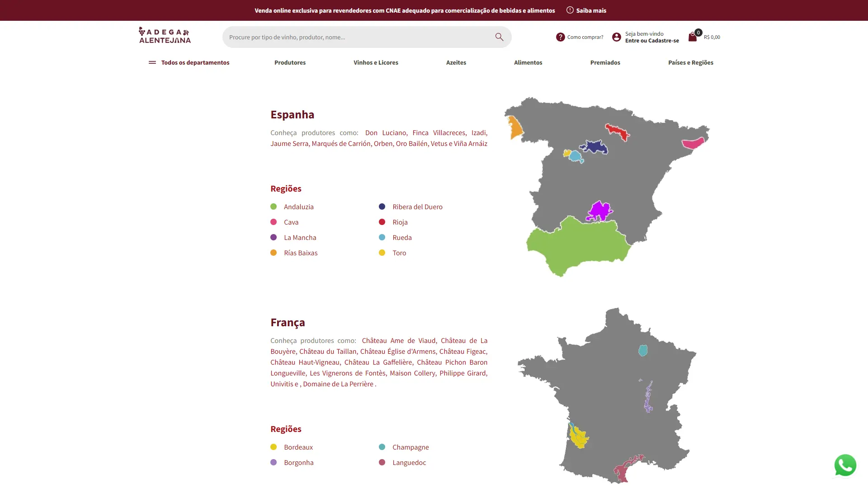This screenshot has width=868, height=488.
Task: Click the teal Champagne region on France map
Action: click(x=643, y=350)
